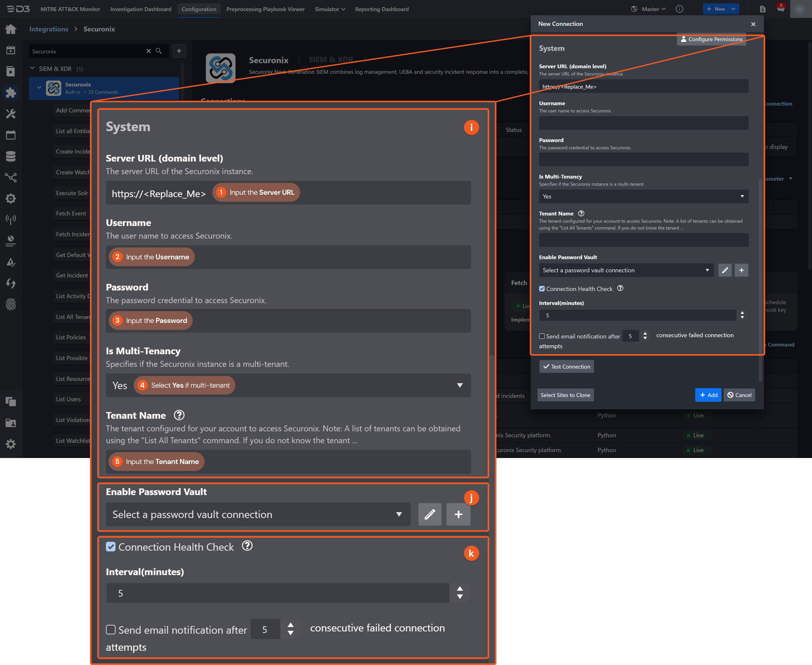Click the fingerprint icon in sidebar
The width and height of the screenshot is (812, 665).
tap(11, 305)
